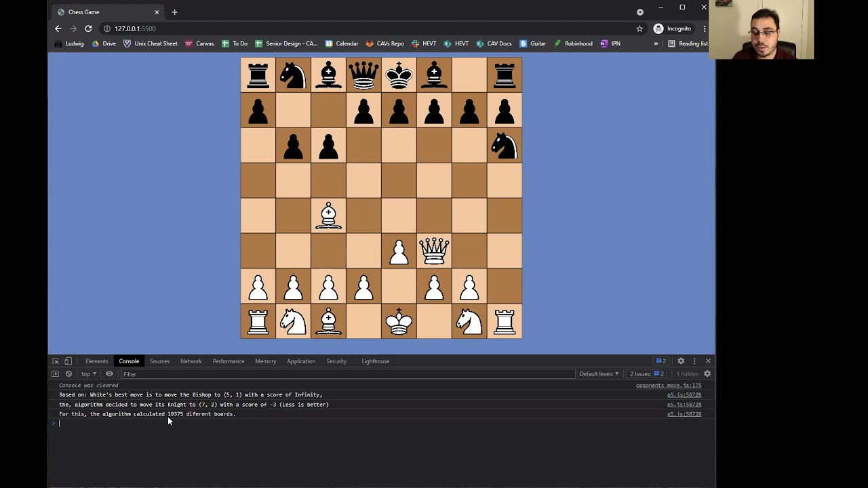Select the black rook in the top-left corner
868x488 pixels.
coord(258,75)
